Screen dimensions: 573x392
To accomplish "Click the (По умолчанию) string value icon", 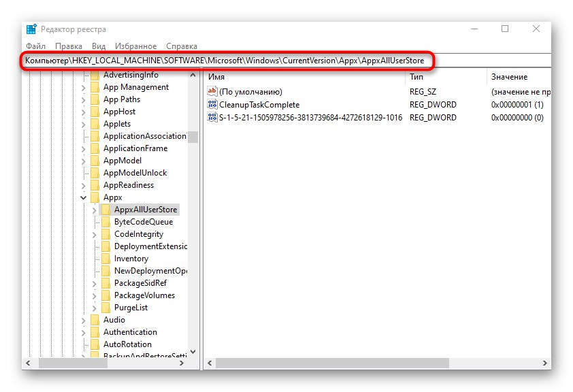I will pyautogui.click(x=212, y=91).
